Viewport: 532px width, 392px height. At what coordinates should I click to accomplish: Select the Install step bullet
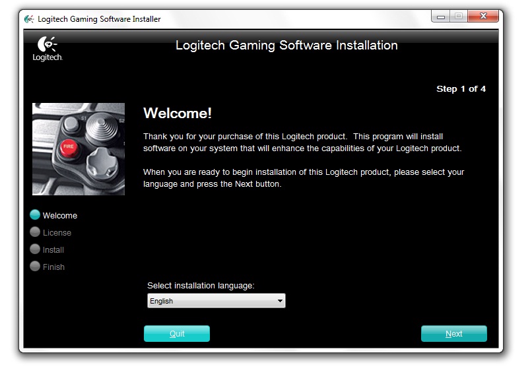click(x=35, y=249)
